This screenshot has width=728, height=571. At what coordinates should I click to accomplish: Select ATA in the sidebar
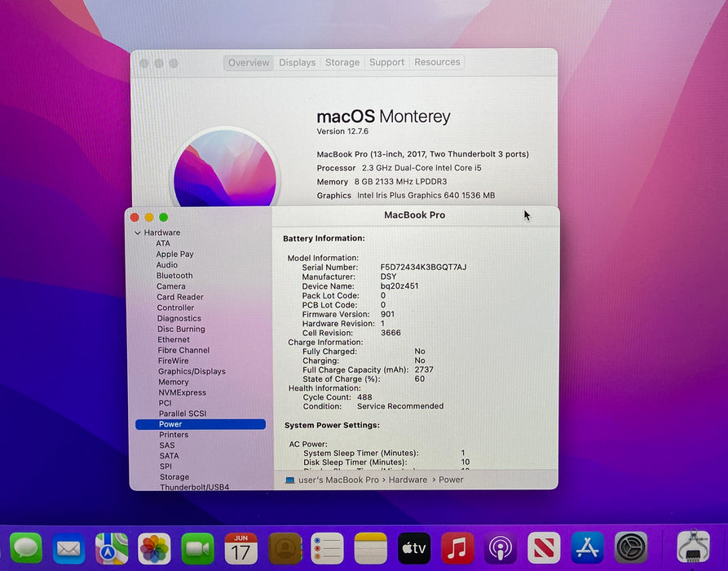163,243
